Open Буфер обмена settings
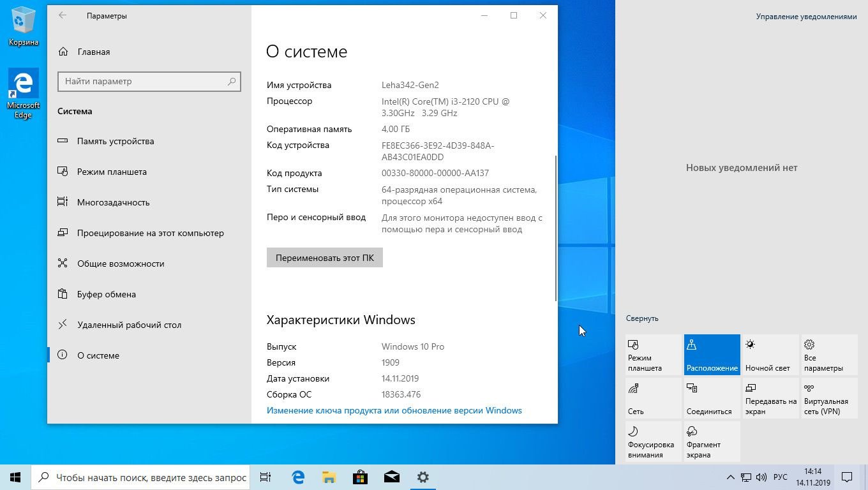 (149, 294)
